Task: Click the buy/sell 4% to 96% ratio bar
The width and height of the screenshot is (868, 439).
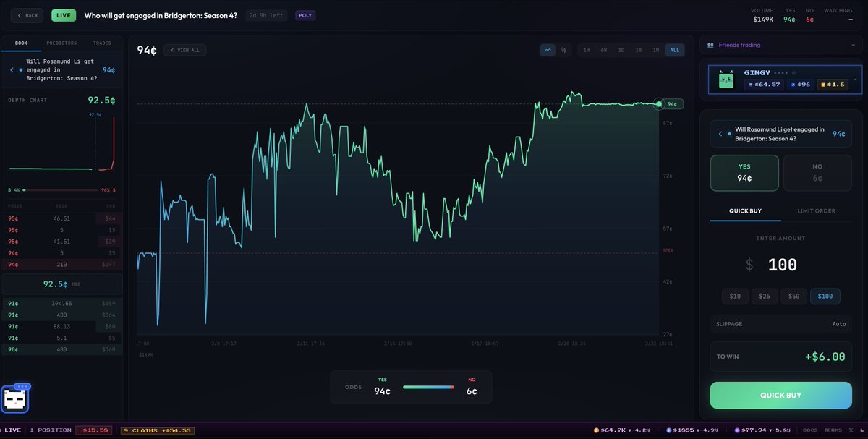Action: tap(61, 190)
